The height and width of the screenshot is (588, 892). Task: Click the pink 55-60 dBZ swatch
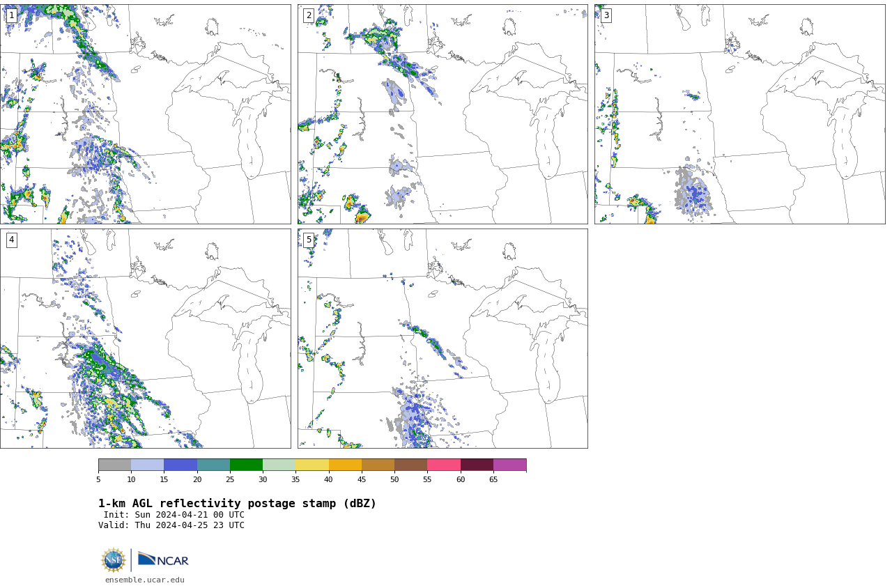(x=444, y=465)
